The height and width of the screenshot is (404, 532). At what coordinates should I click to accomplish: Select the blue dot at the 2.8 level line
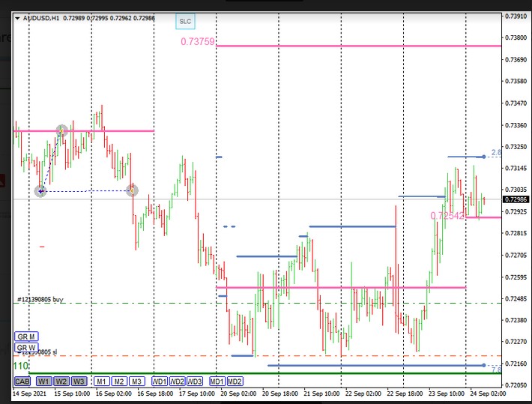[484, 157]
